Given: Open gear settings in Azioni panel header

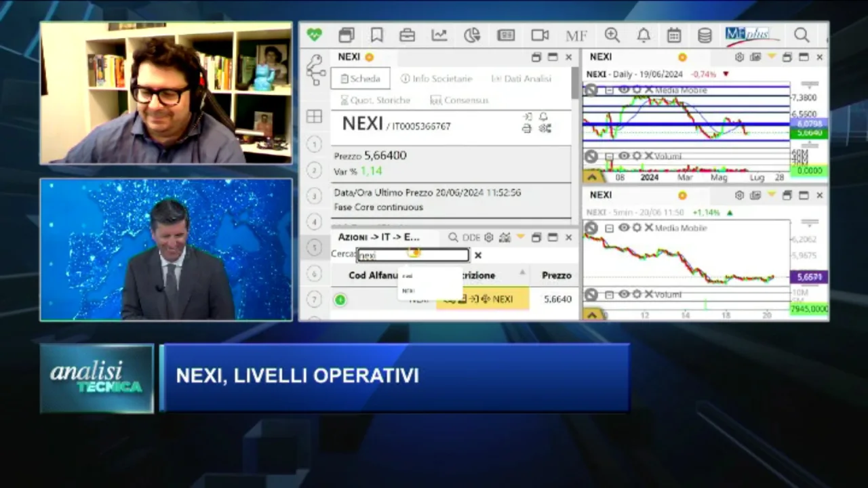Looking at the screenshot, I should [x=488, y=237].
